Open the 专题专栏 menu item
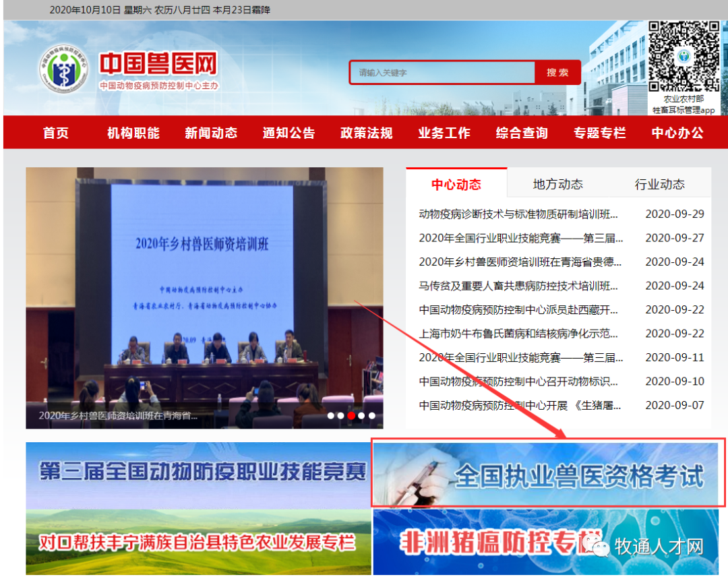Image resolution: width=728 pixels, height=579 pixels. 600,133
